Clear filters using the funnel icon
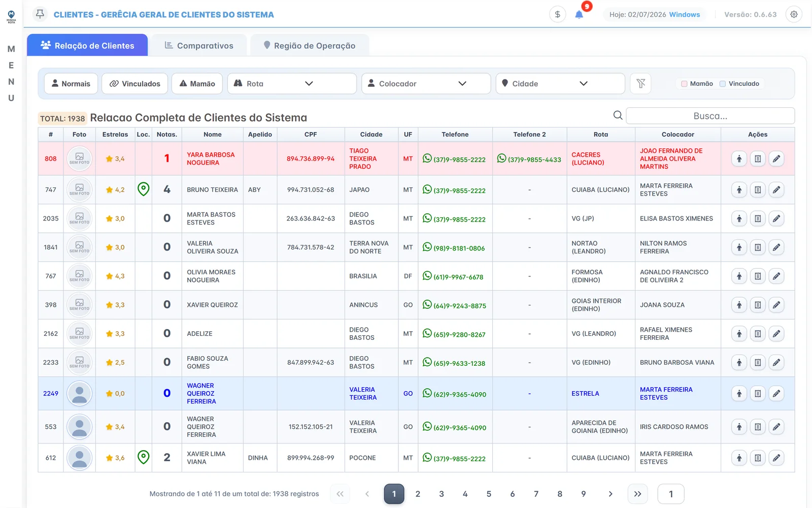 640,83
